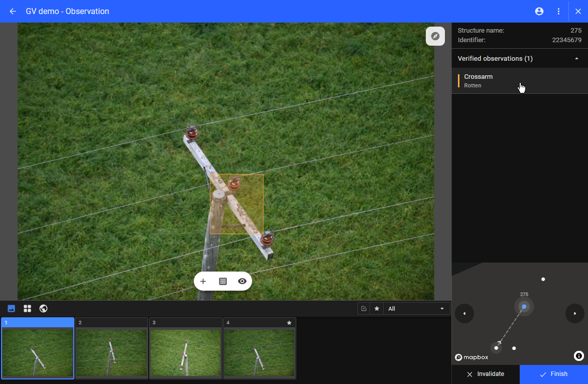The height and width of the screenshot is (384, 588).
Task: Click the Finish button
Action: click(x=553, y=374)
